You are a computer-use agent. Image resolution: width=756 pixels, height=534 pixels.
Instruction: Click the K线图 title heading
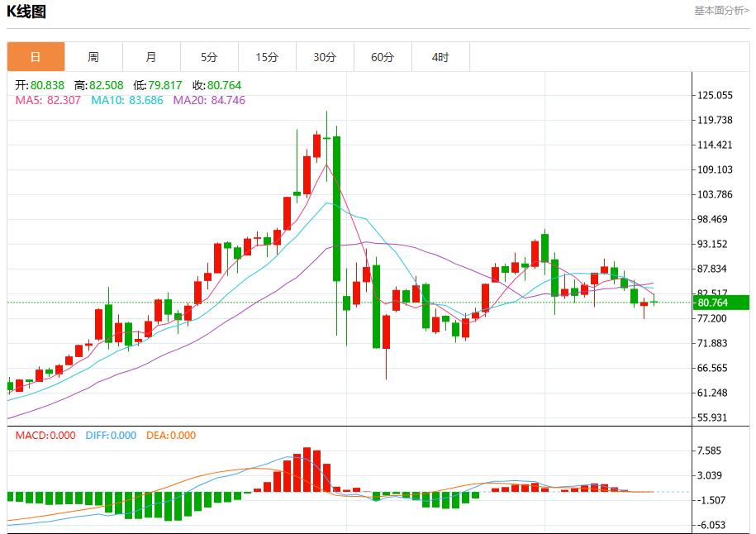point(26,12)
